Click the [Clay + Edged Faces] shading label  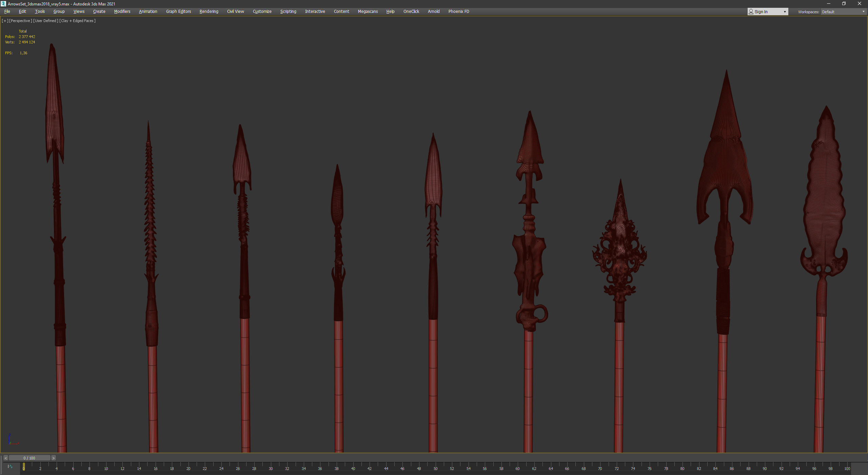(x=77, y=21)
